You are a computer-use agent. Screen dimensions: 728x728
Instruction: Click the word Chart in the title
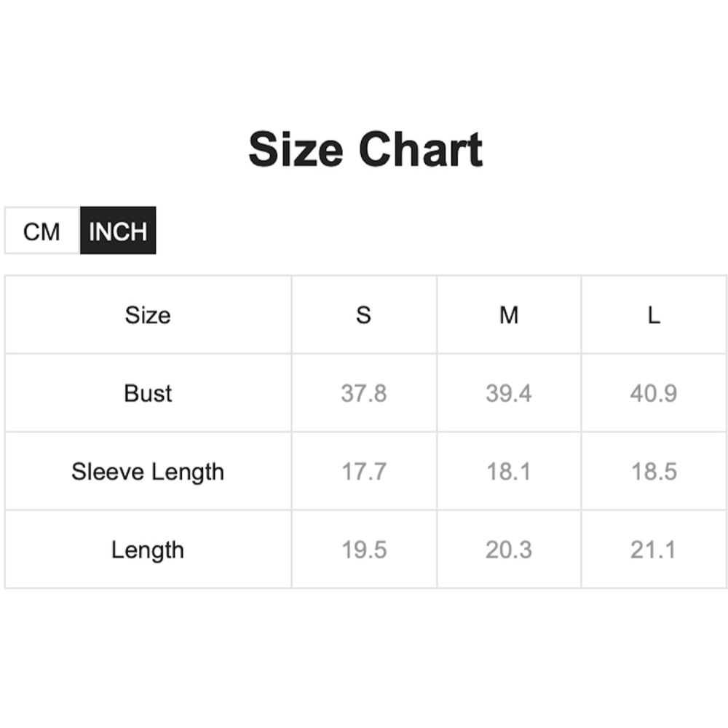point(420,150)
